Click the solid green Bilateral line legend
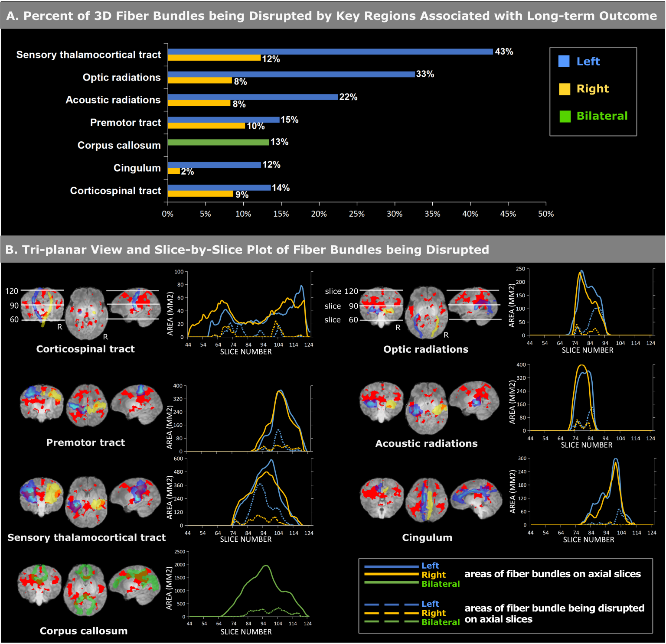Image resolution: width=666 pixels, height=644 pixels. (x=391, y=583)
